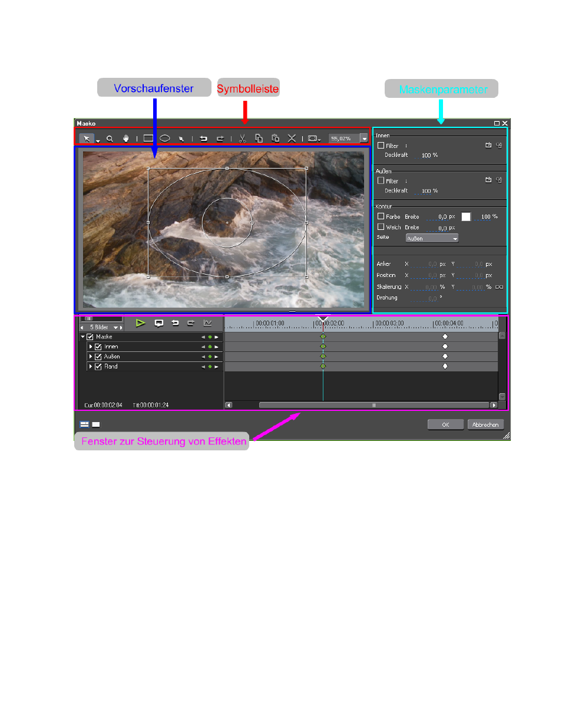The height and width of the screenshot is (728, 562).
Task: Click the 55,02% zoom value field
Action: 344,139
